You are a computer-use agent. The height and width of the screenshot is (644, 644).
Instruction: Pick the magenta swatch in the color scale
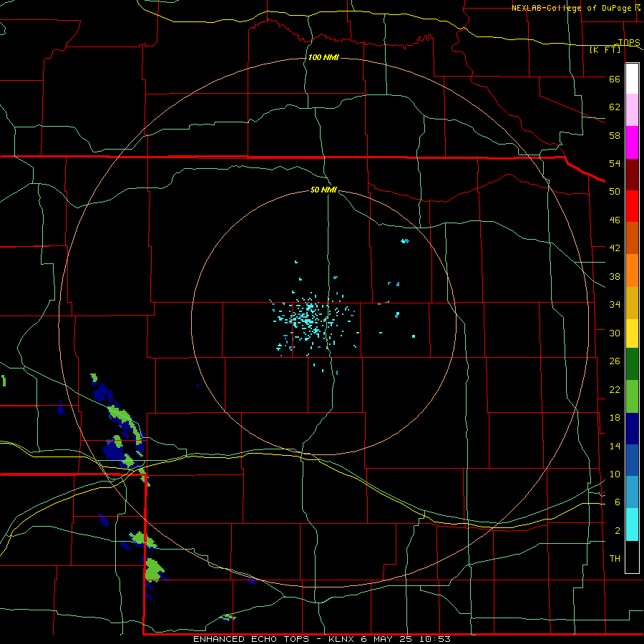(x=632, y=142)
